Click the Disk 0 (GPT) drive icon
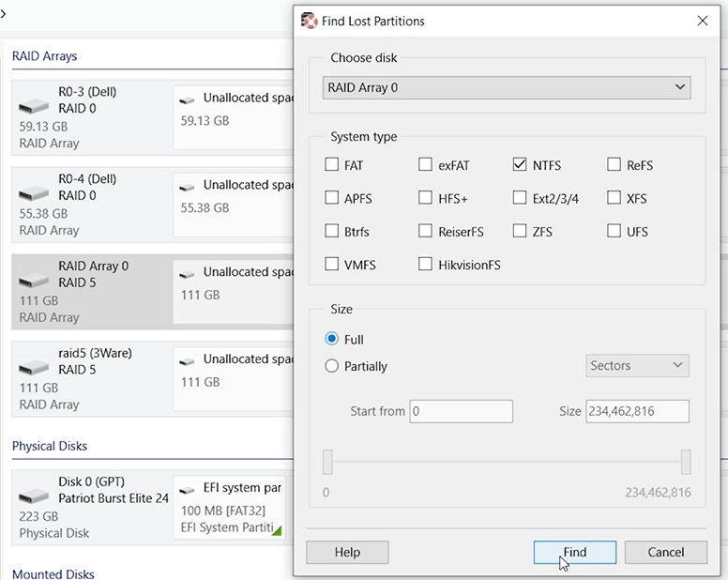The width and height of the screenshot is (728, 580). (x=34, y=496)
